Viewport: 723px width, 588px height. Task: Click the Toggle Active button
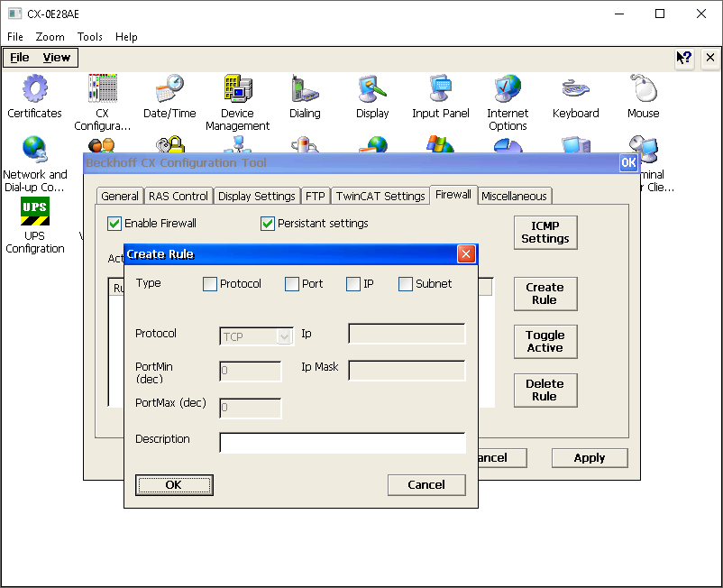pos(545,342)
